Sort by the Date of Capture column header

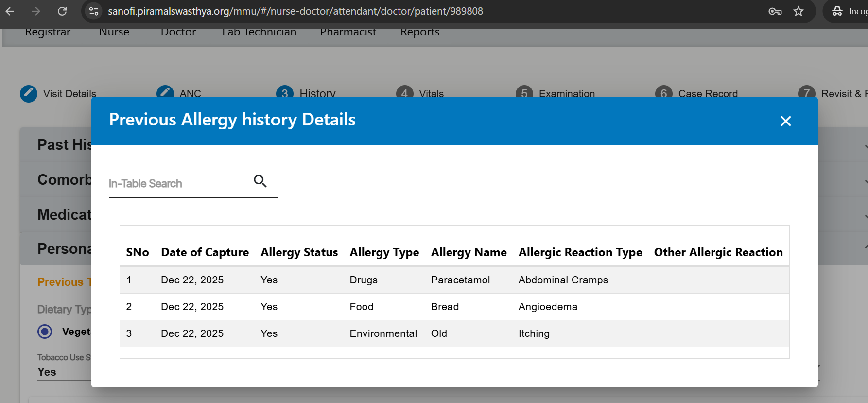click(x=205, y=252)
